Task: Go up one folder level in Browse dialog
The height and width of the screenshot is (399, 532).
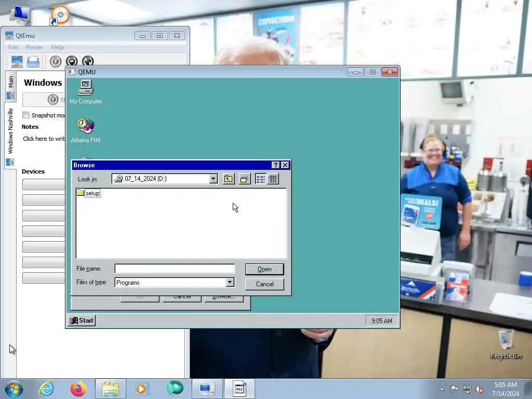Action: pos(229,179)
